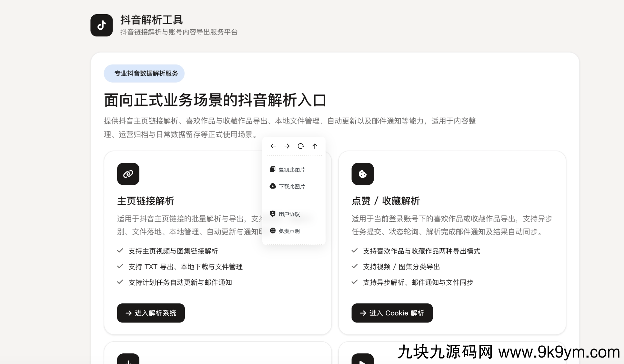Click 支持主页视频与图集链接解析 feature line
The image size is (624, 364).
(x=173, y=251)
